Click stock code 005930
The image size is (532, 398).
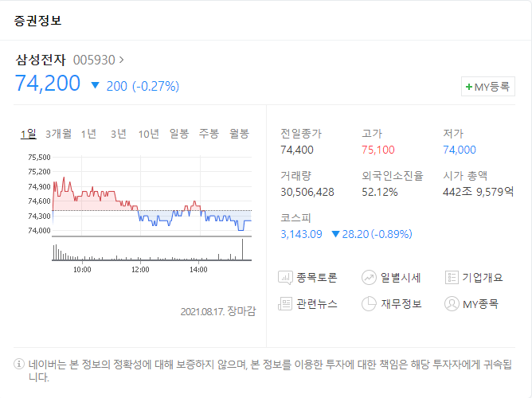(x=94, y=60)
